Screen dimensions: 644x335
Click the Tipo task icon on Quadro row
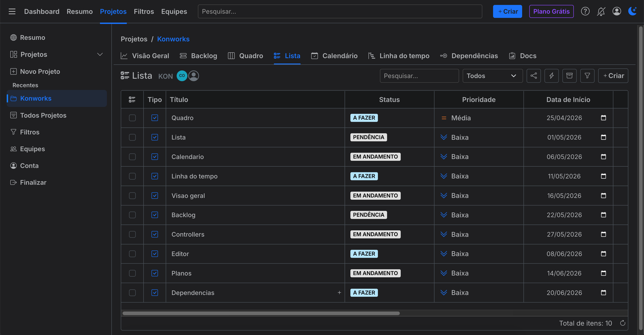tap(155, 118)
